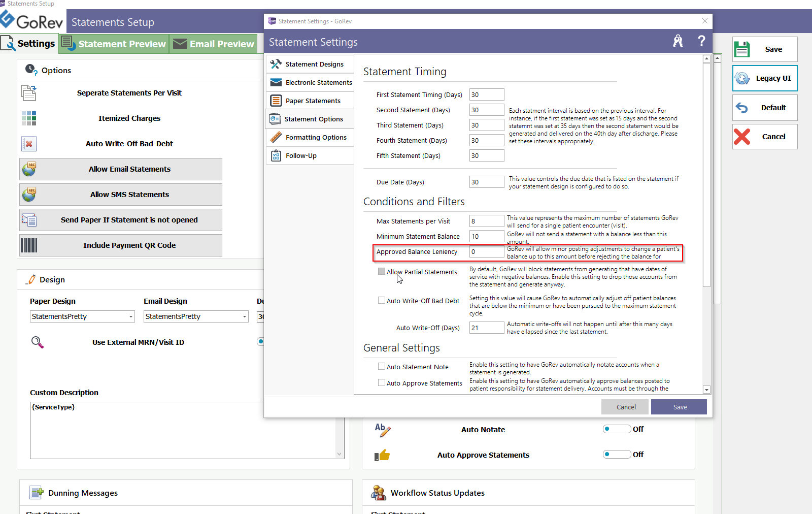Click the Allow Email Statements globe icon
The height and width of the screenshot is (514, 812).
(x=29, y=169)
